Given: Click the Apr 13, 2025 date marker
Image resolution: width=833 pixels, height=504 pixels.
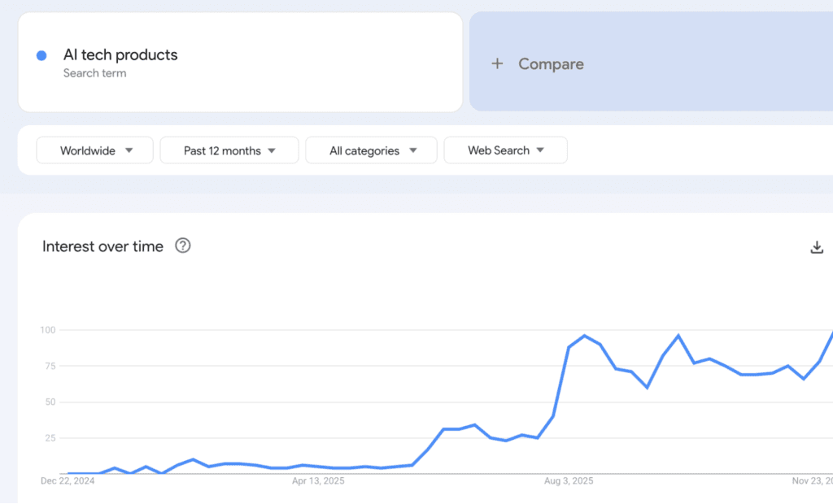Looking at the screenshot, I should (317, 480).
